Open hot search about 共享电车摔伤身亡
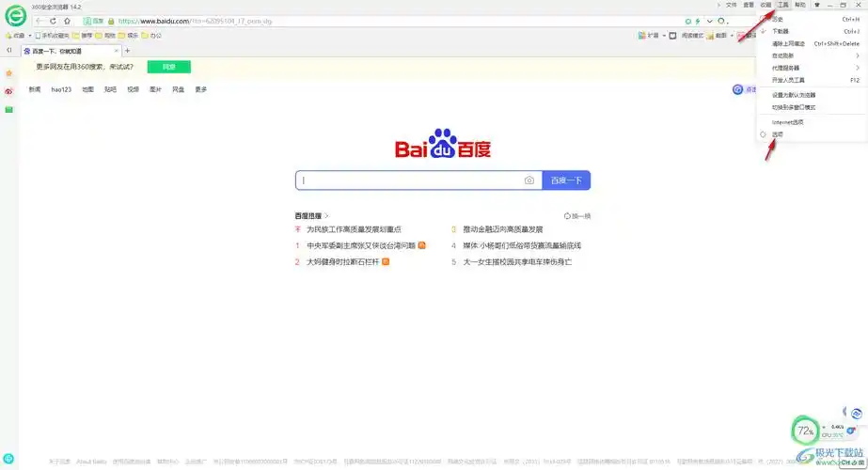Screen dimensions: 868x470 point(517,261)
